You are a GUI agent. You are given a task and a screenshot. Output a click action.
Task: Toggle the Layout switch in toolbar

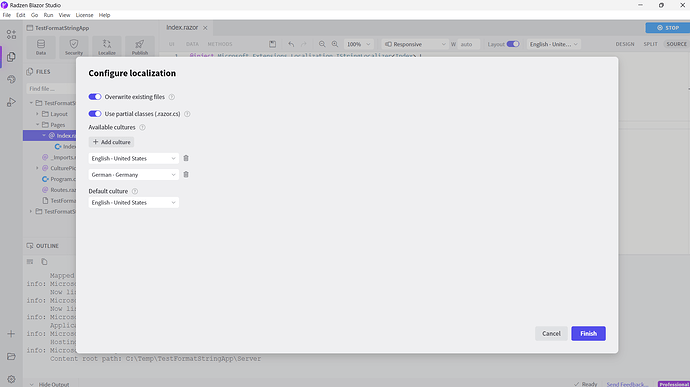[x=513, y=44]
